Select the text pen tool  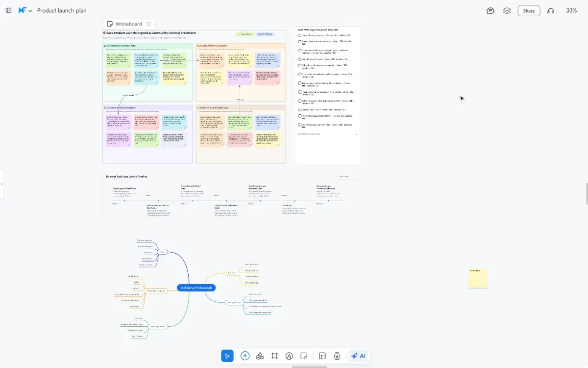tap(289, 356)
